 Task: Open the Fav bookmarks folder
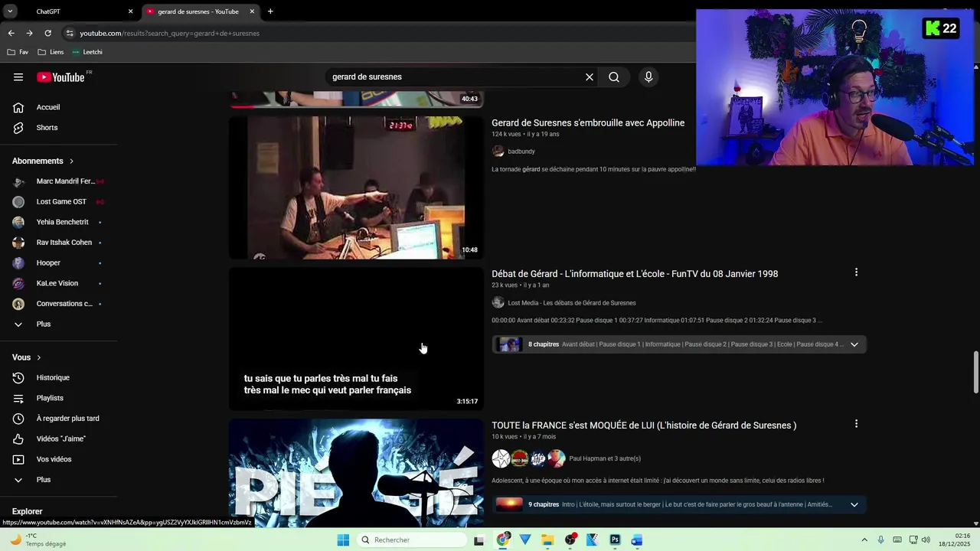[x=18, y=52]
